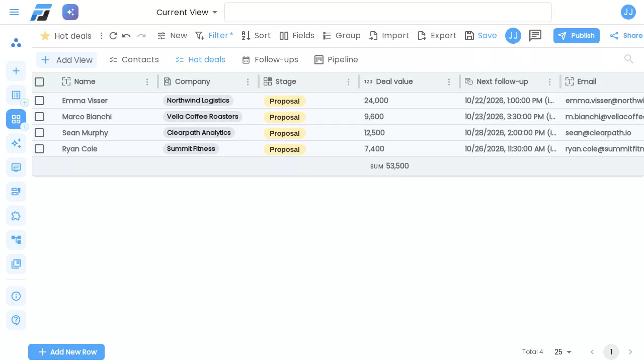Screen dimensions: 644x362
Task: Open the Group toolbar option
Action: click(x=342, y=36)
